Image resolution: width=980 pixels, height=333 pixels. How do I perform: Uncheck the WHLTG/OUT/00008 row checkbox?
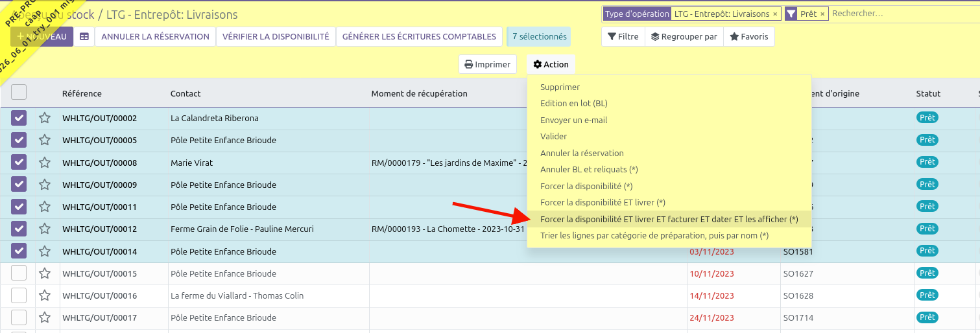click(x=19, y=163)
